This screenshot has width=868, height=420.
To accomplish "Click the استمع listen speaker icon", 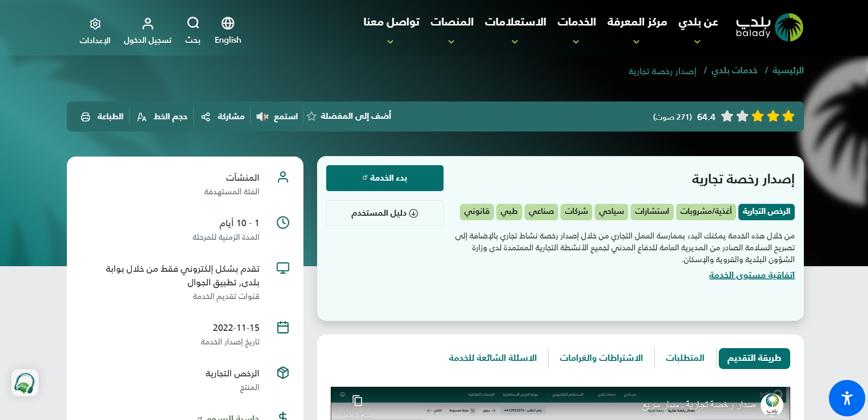I will click(x=261, y=116).
